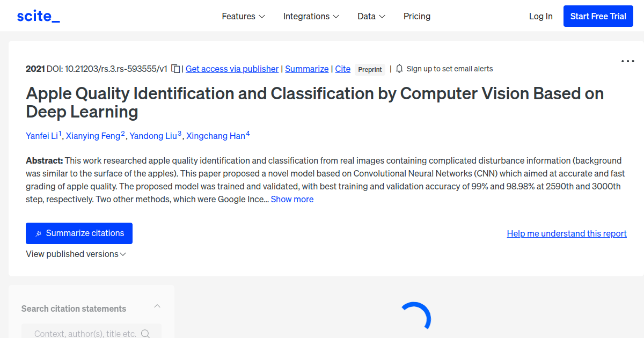Click the magnifier icon in the search field
The width and height of the screenshot is (644, 338).
[x=145, y=333]
